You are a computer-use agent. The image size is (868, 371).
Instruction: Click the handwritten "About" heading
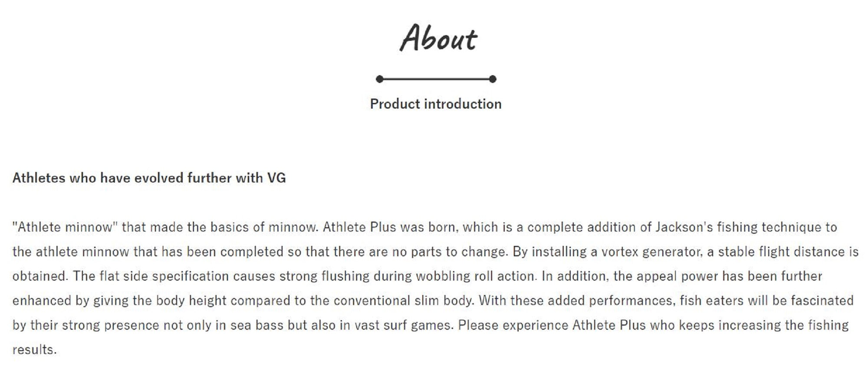437,38
